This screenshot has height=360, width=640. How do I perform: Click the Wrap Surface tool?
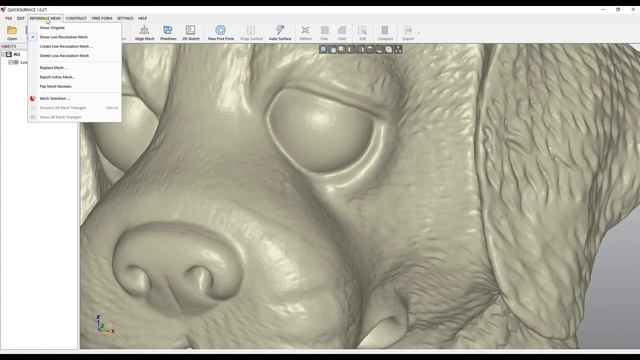251,33
